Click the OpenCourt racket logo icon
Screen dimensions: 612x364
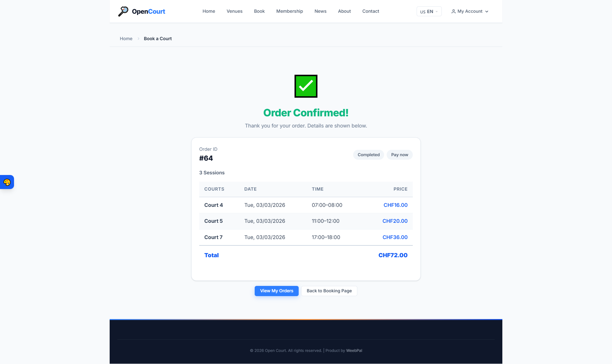(x=123, y=11)
